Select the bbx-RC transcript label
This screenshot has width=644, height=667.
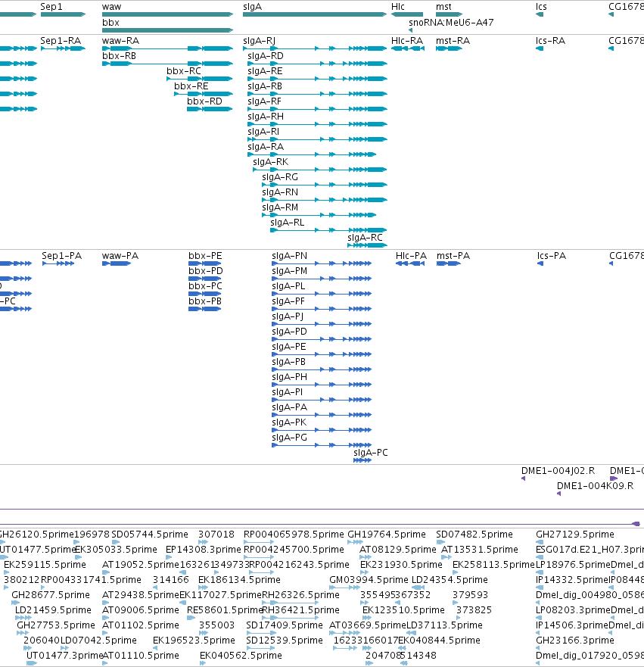click(x=184, y=71)
